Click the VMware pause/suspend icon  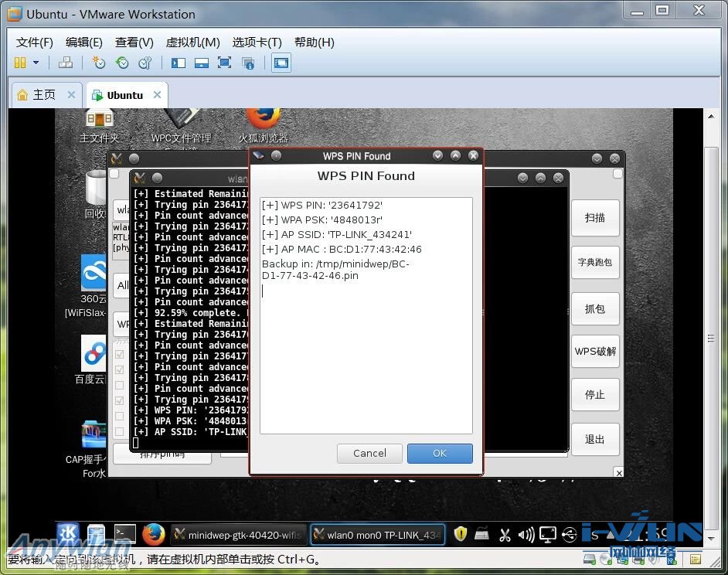(20, 63)
